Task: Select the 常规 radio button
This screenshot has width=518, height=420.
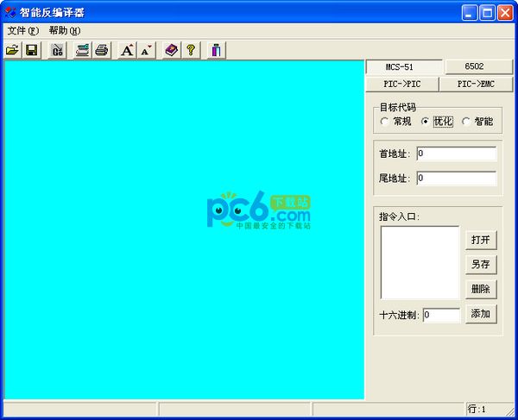Action: tap(385, 122)
